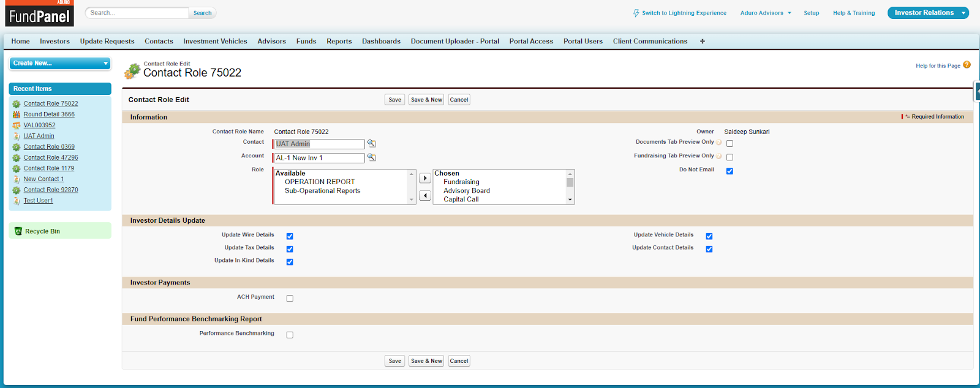Click the FundPanel logo
Viewport: 980px width, 388px height.
39,13
